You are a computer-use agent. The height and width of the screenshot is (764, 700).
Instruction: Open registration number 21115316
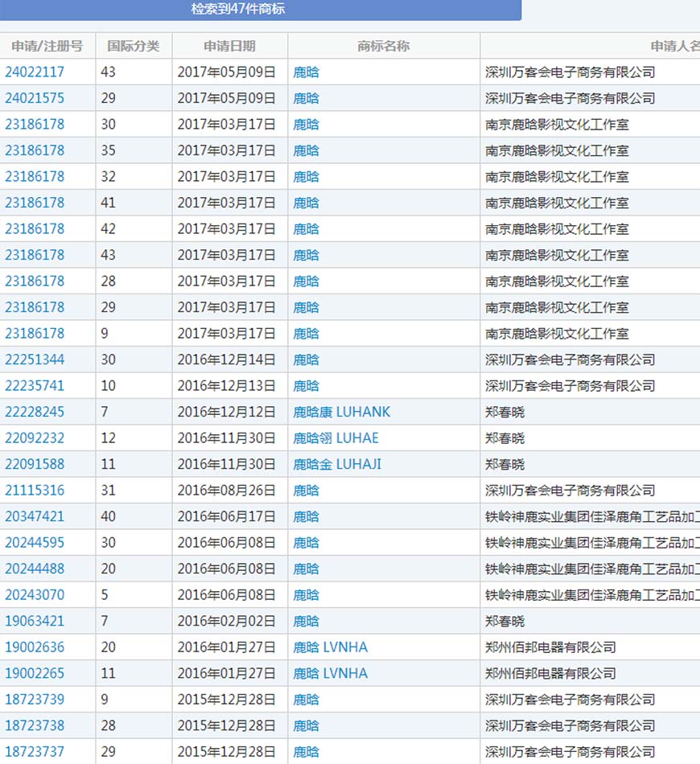[35, 491]
